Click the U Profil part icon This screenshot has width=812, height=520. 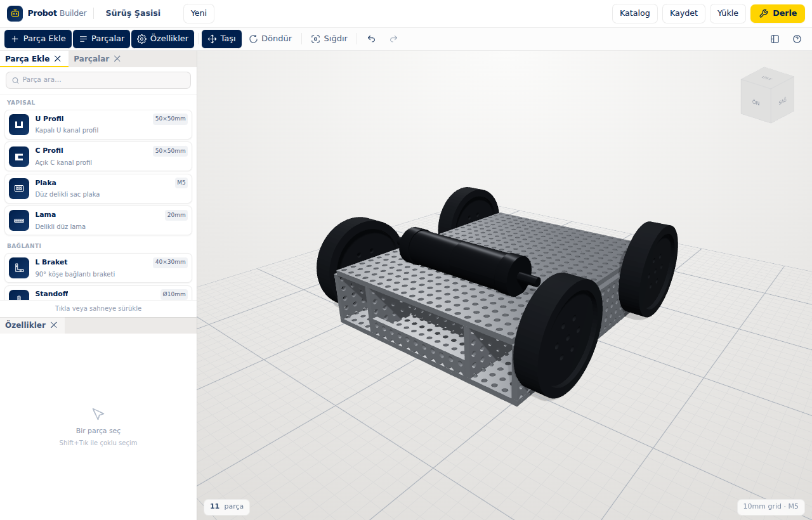19,125
